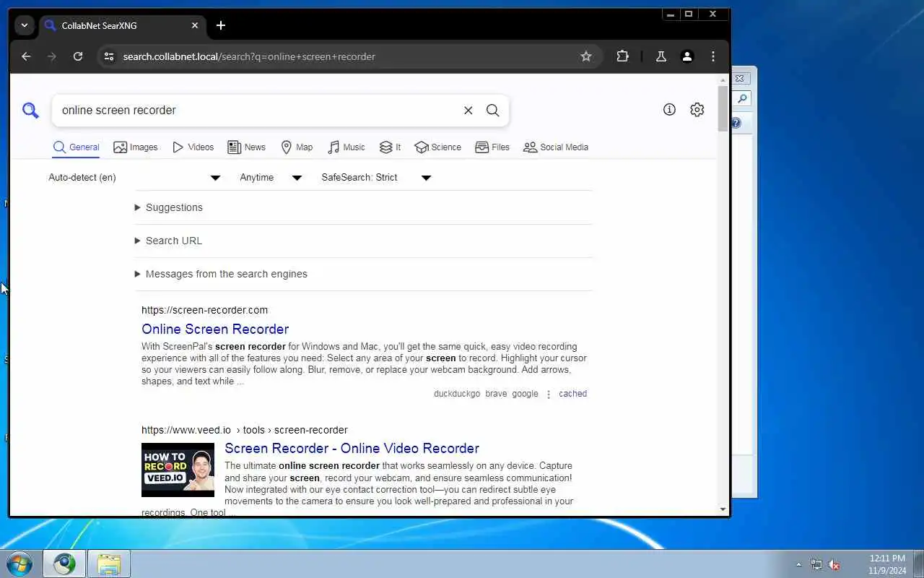Open the Chrome three-dot menu

[x=713, y=56]
